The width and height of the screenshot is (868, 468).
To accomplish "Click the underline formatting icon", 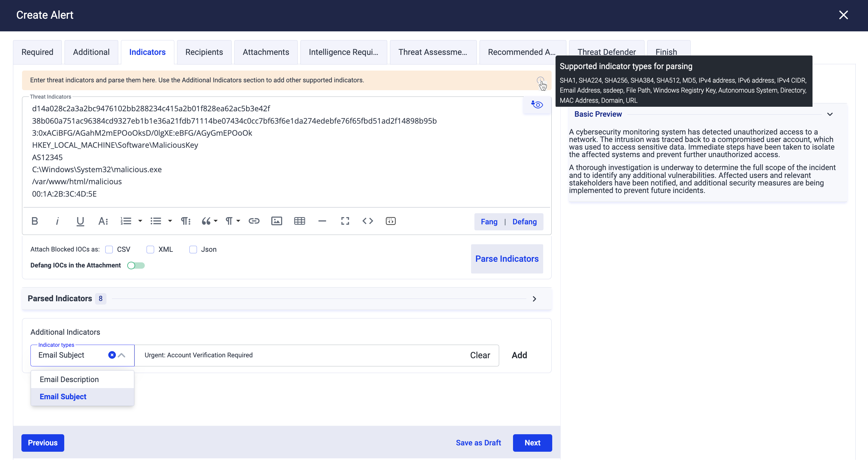I will [x=80, y=221].
